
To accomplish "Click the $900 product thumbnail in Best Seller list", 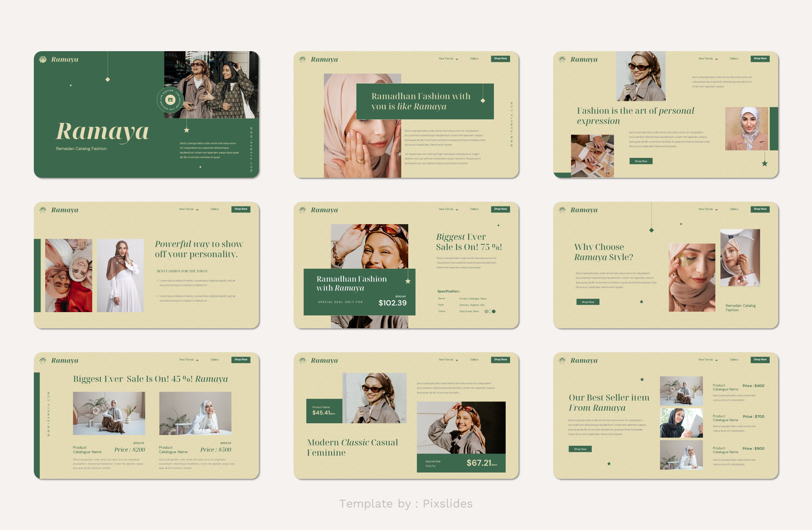I will click(681, 455).
